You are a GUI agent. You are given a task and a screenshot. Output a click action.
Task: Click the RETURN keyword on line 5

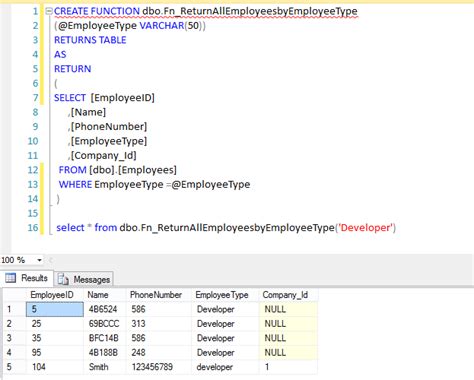pyautogui.click(x=73, y=69)
